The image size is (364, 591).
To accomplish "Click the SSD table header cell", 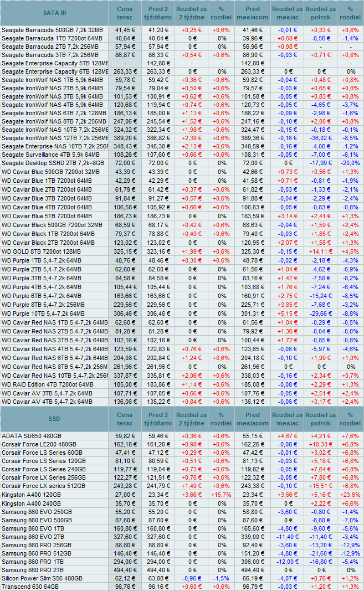I will 54,419.
